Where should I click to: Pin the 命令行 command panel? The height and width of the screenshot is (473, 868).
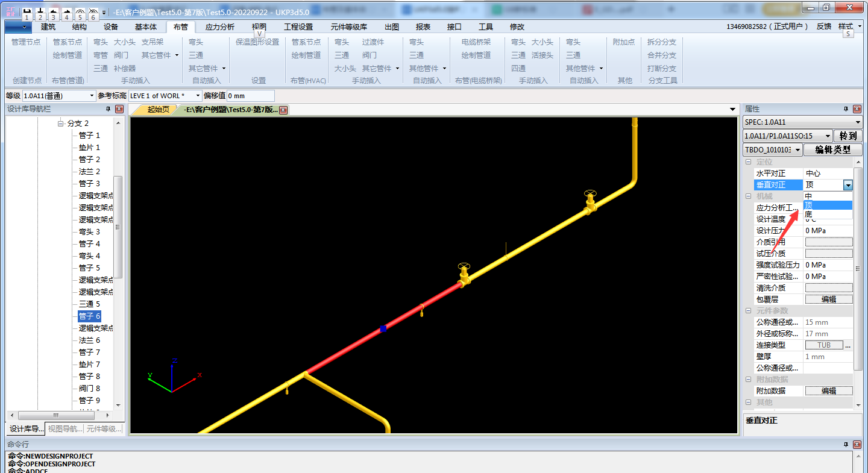(846, 443)
